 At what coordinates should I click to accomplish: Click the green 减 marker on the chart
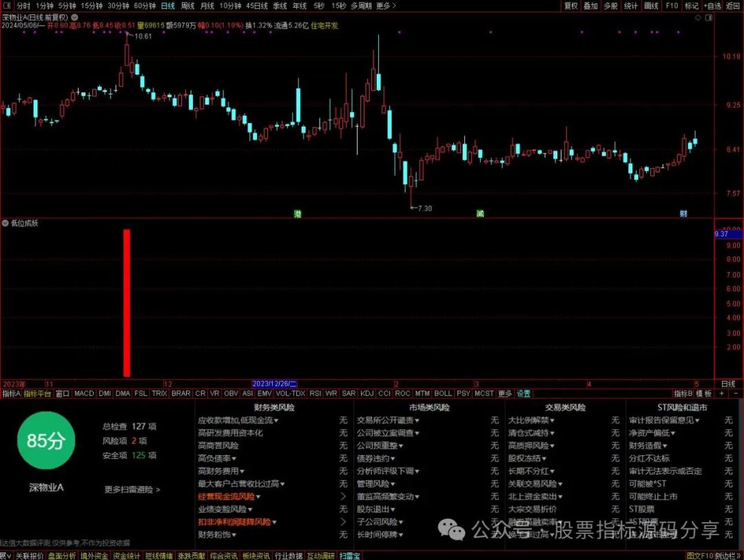(x=480, y=214)
